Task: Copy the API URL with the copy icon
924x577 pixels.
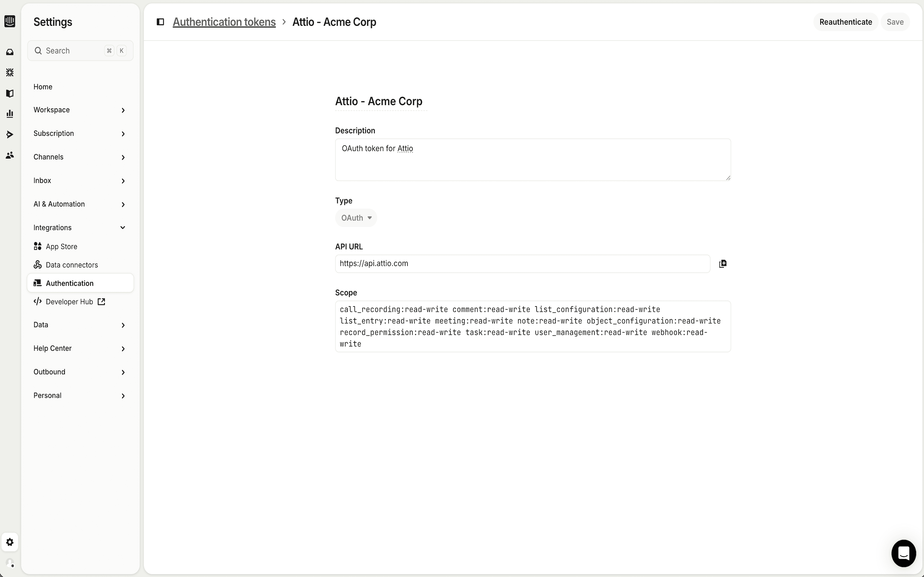Action: [723, 264]
